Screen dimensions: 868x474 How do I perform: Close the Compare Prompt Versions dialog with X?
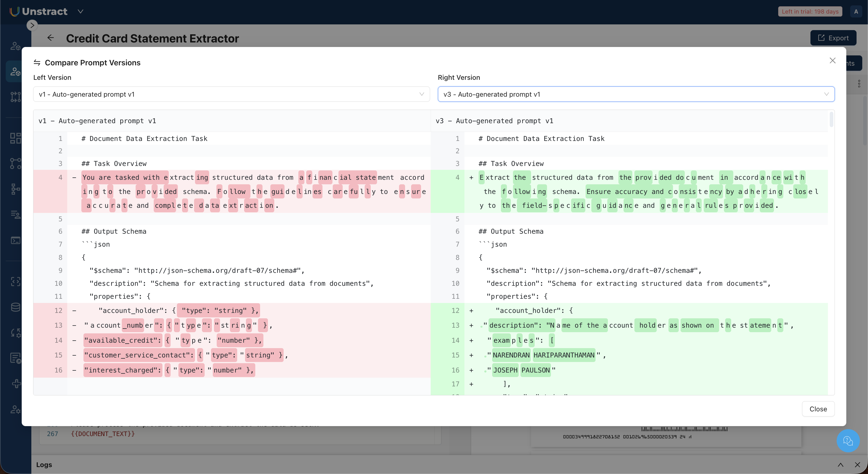832,61
